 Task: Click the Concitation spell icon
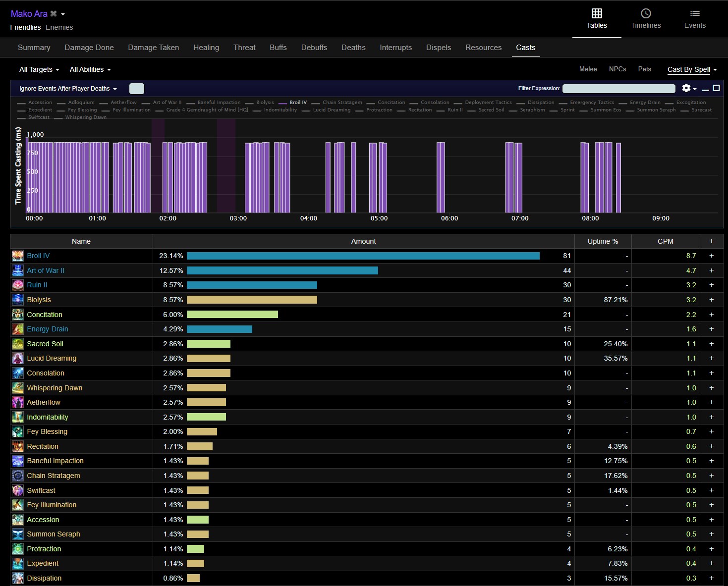tap(18, 315)
